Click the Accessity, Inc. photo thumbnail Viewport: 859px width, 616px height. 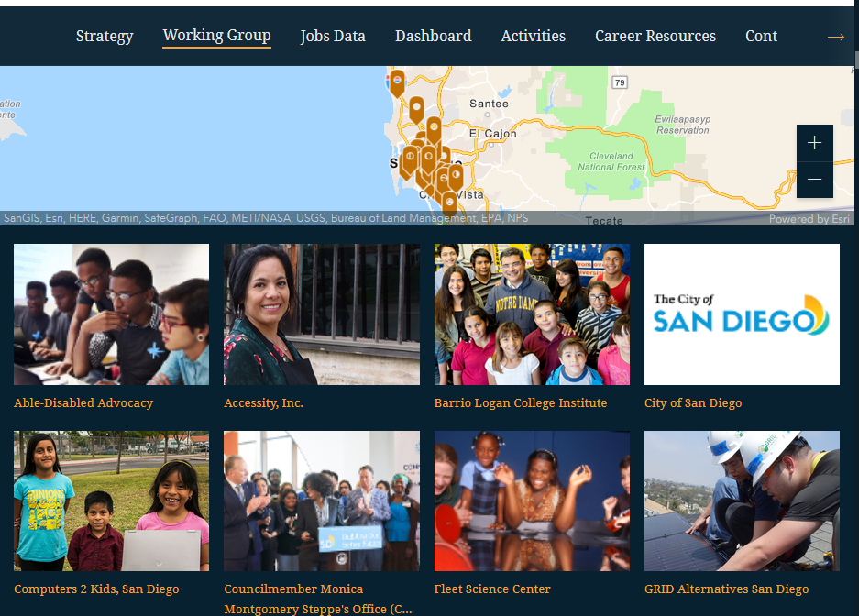322,314
